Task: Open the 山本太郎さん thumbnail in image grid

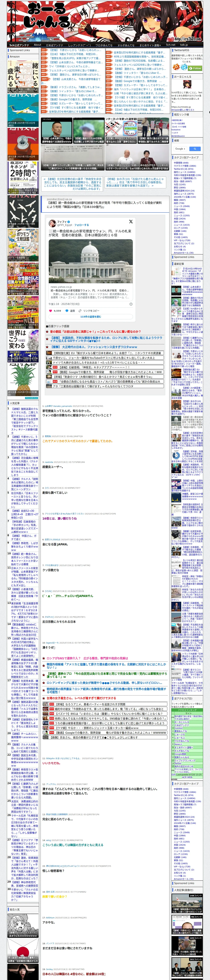Action: pos(56,131)
